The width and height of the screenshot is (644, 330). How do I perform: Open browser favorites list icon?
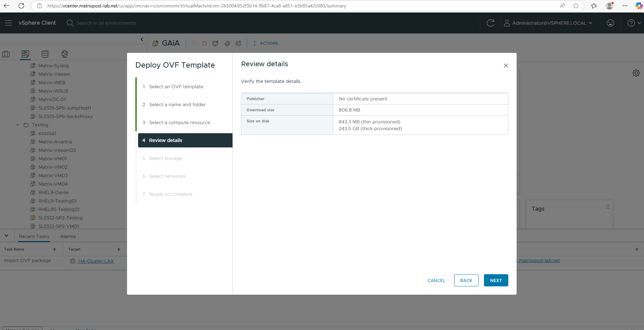[594, 6]
